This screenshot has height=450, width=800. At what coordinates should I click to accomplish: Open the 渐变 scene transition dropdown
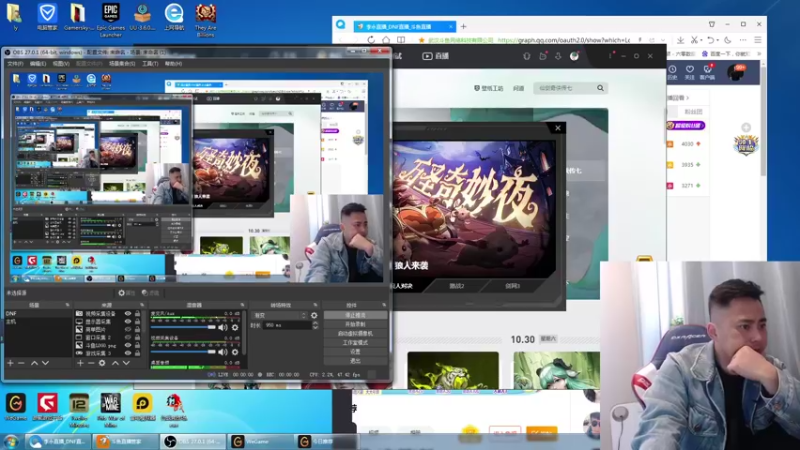click(x=280, y=315)
